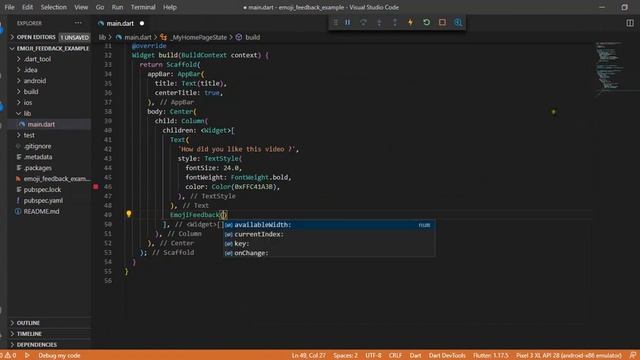Image resolution: width=640 pixels, height=360 pixels.
Task: Select key autocomplete suggestion
Action: [x=329, y=244]
